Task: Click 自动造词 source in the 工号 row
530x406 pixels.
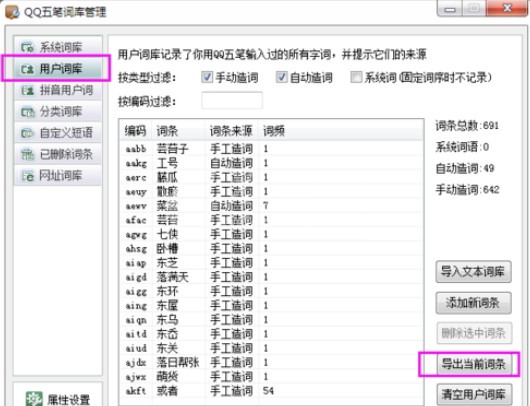Action: (x=231, y=163)
